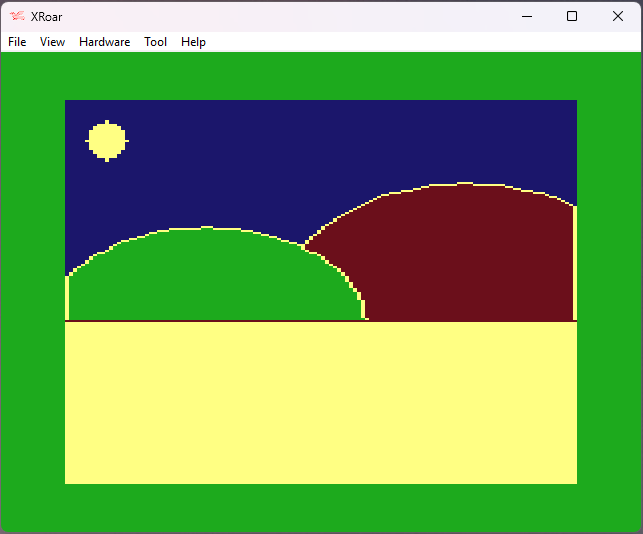643x534 pixels.
Task: Open the View menu
Action: point(52,42)
